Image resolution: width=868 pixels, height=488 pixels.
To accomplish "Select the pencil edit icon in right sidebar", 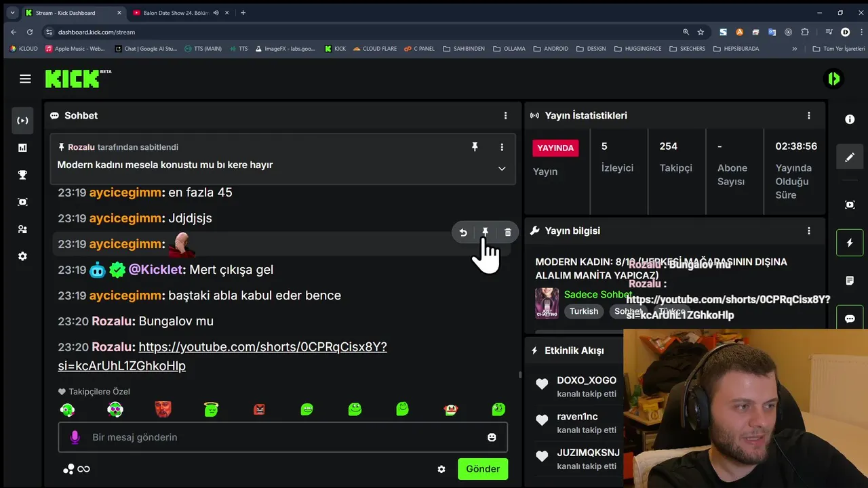I will pos(850,157).
